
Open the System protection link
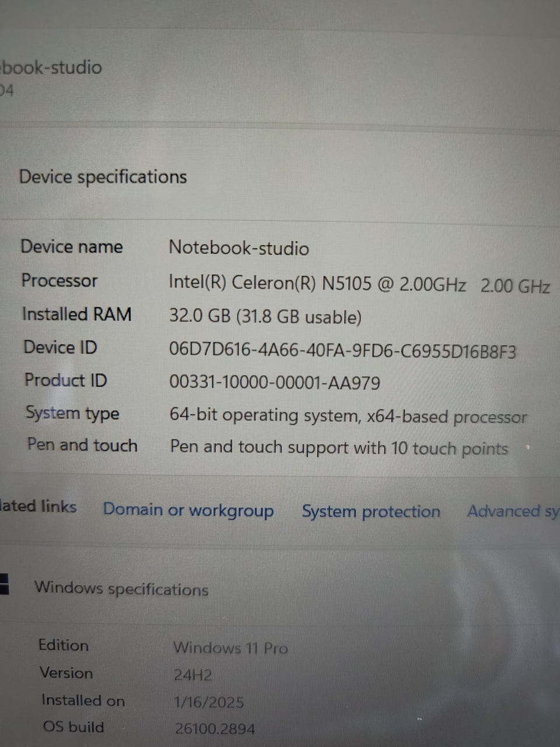[371, 512]
